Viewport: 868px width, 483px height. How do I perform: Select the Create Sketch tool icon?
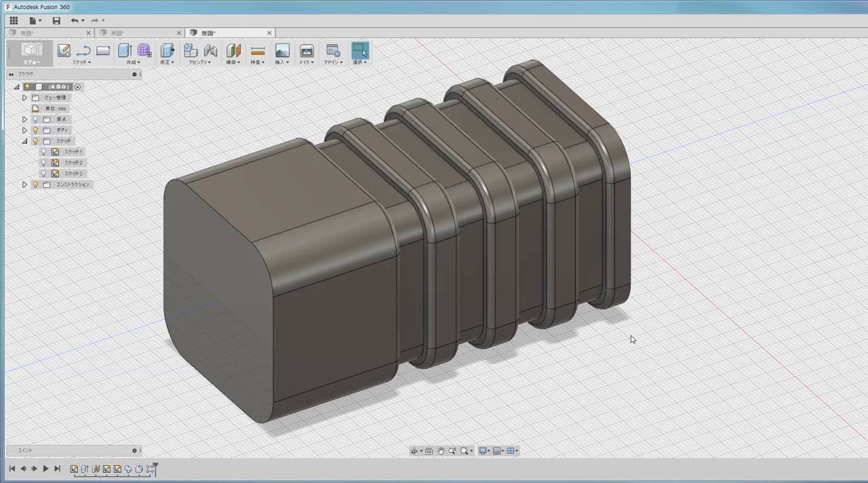coord(64,50)
